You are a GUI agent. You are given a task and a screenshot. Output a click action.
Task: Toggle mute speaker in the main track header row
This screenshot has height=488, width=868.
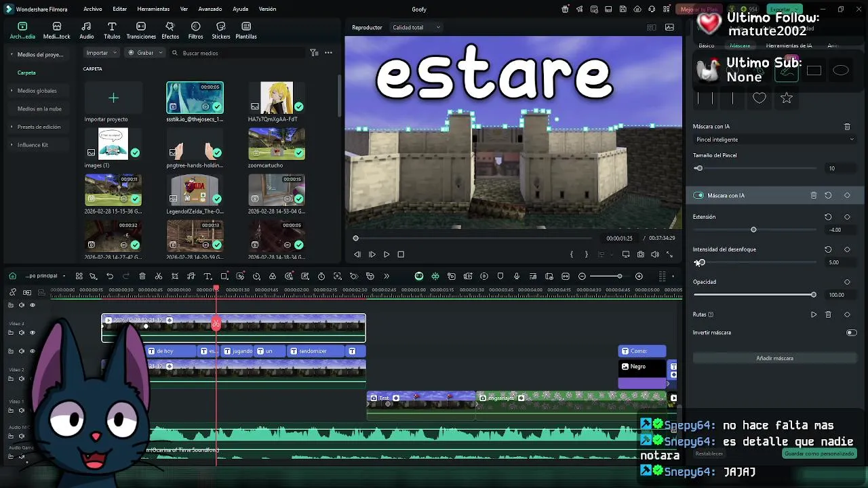(21, 305)
